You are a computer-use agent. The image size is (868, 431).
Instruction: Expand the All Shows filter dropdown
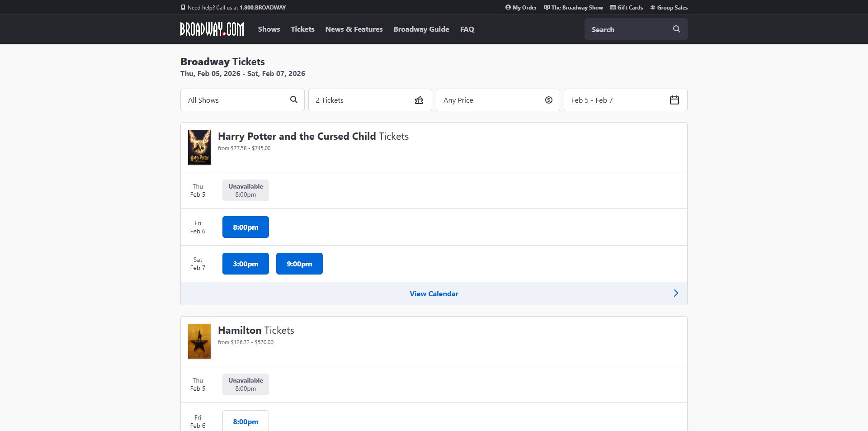tap(235, 100)
